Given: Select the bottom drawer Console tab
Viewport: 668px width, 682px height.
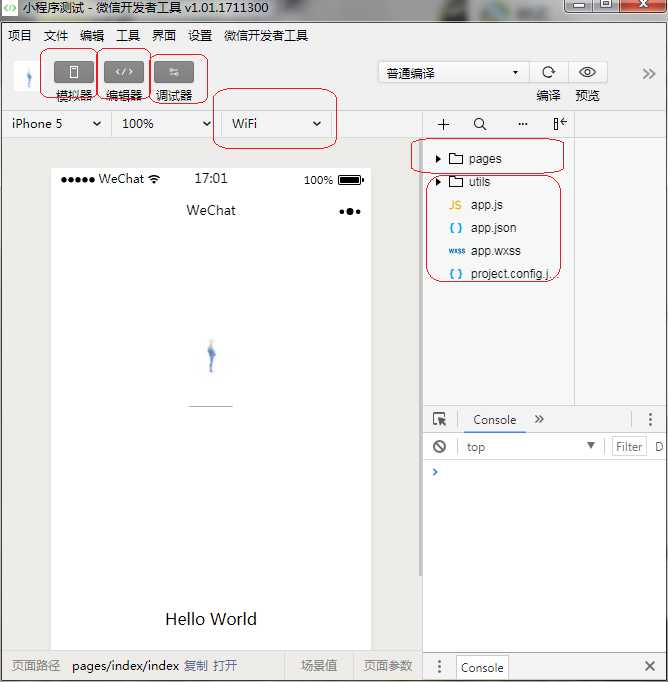Looking at the screenshot, I should click(x=482, y=667).
